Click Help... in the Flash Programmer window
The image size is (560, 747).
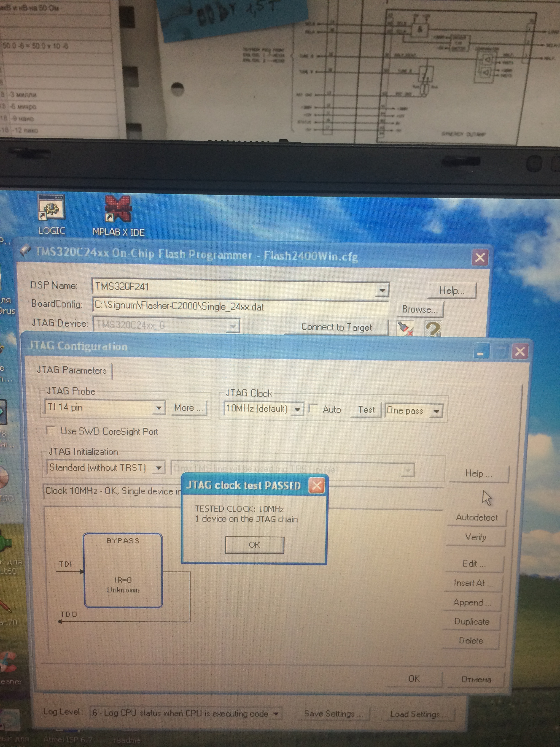(x=452, y=290)
